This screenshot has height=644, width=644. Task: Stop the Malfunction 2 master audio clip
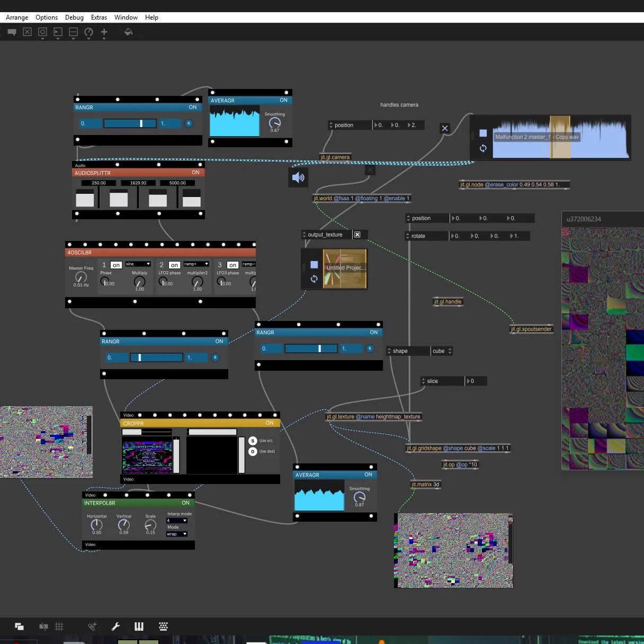tap(483, 133)
